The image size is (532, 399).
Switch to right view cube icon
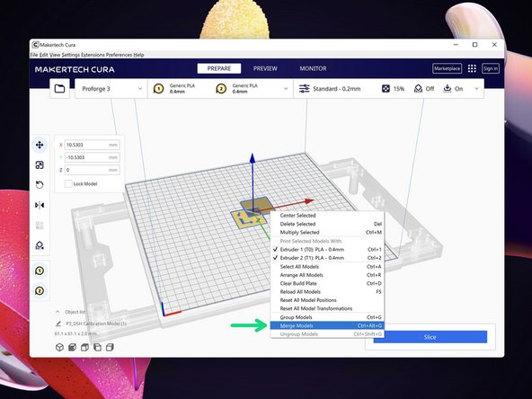click(110, 347)
